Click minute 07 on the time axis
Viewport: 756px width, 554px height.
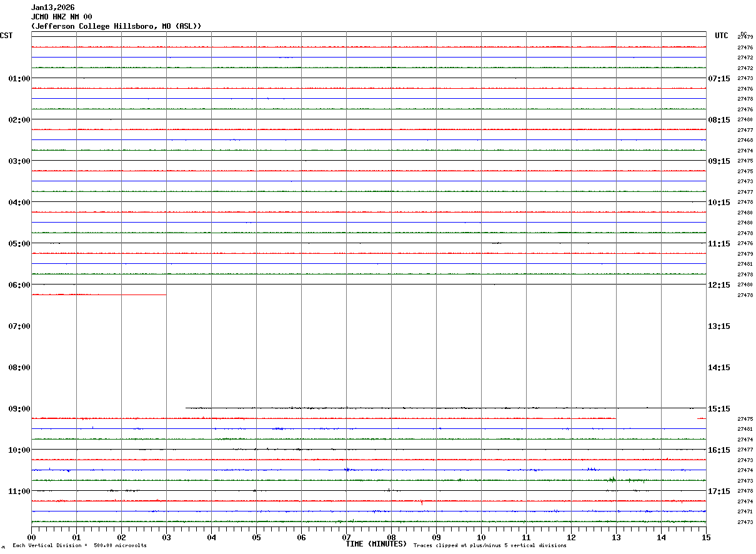pyautogui.click(x=346, y=537)
